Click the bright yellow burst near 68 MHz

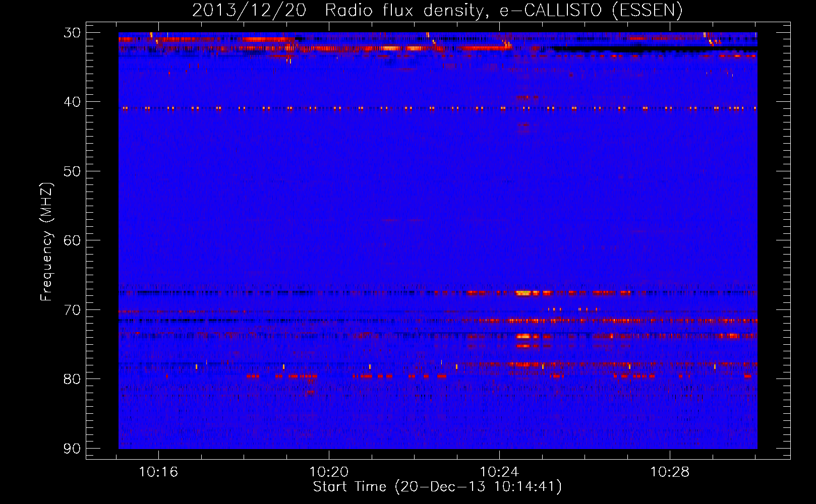pos(523,293)
